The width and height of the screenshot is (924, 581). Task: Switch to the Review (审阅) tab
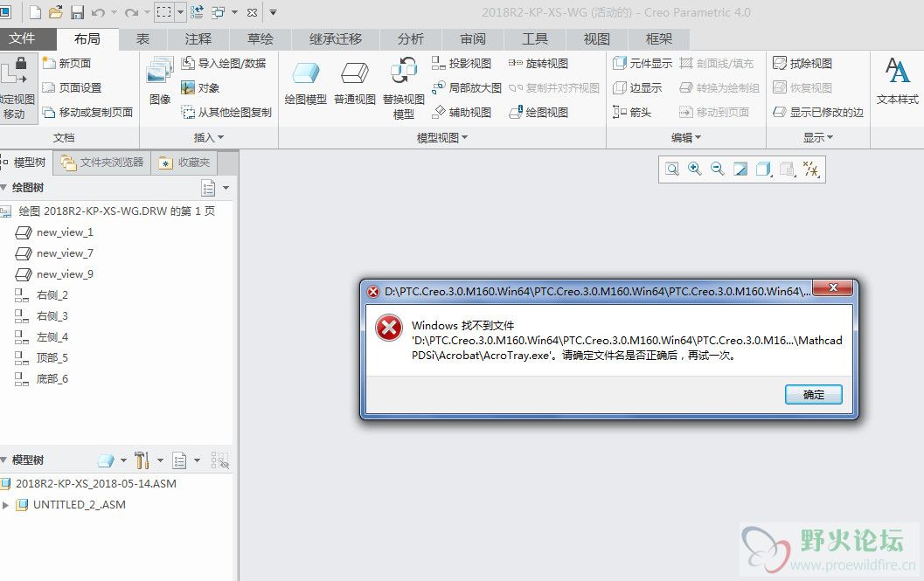tap(473, 39)
